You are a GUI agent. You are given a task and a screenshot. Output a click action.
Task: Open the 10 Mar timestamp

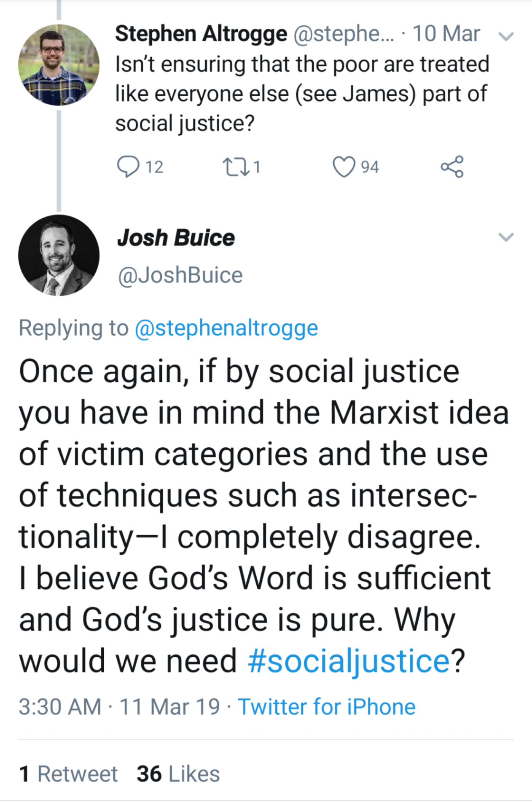coord(446,34)
